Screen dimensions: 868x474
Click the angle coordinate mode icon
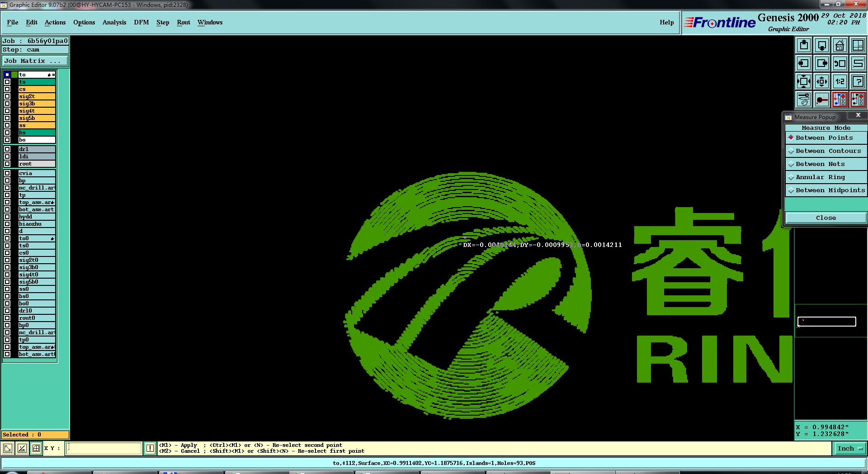(x=22, y=448)
